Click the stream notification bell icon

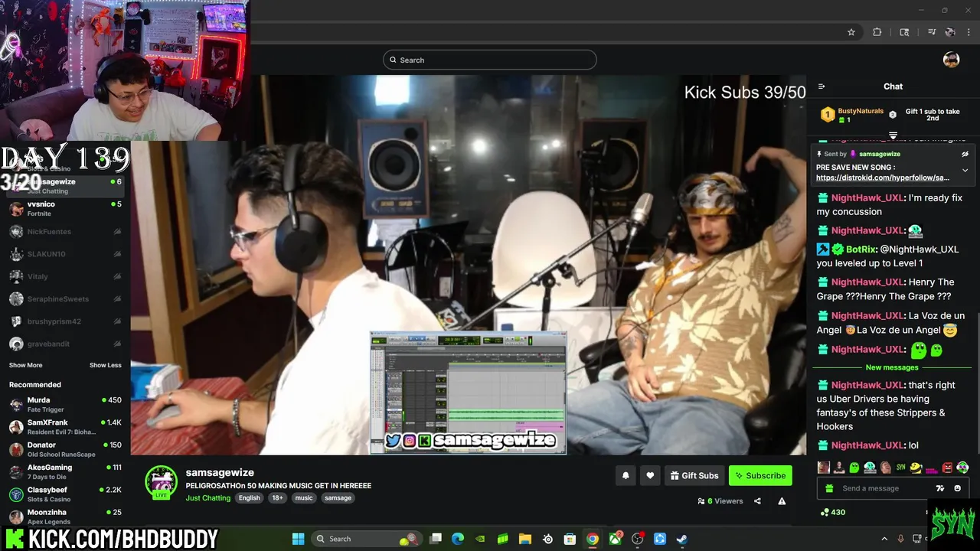pyautogui.click(x=626, y=475)
